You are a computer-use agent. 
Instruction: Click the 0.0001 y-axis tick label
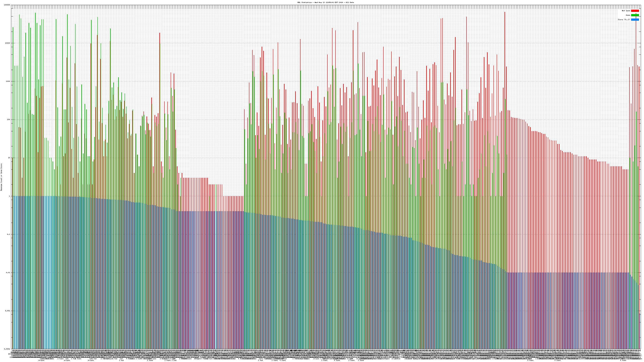(x=7, y=349)
